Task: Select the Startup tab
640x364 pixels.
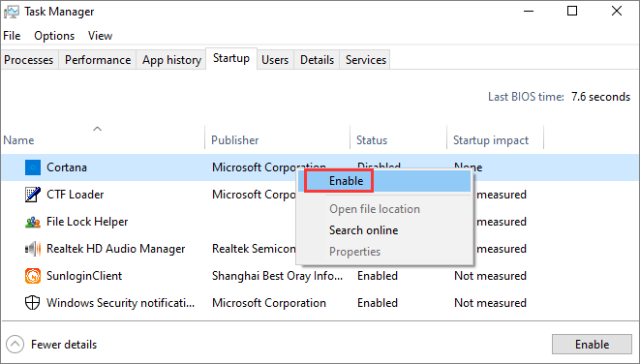Action: (231, 58)
